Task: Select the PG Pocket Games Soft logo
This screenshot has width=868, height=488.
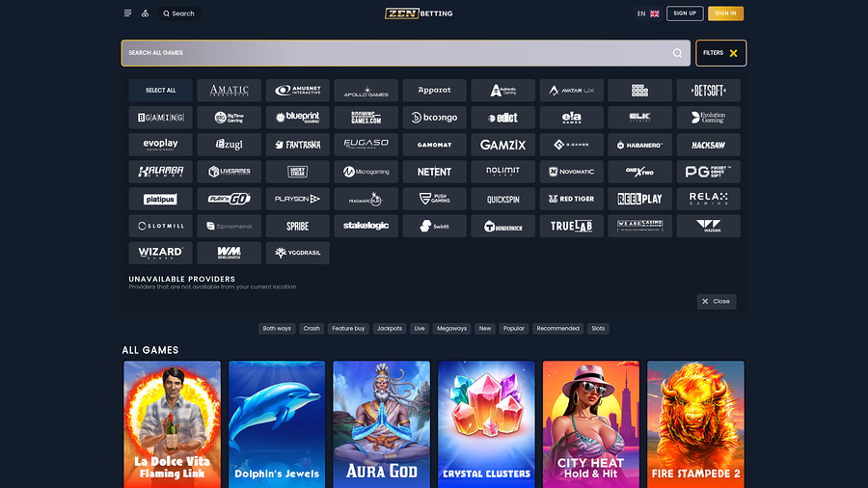Action: pos(708,172)
